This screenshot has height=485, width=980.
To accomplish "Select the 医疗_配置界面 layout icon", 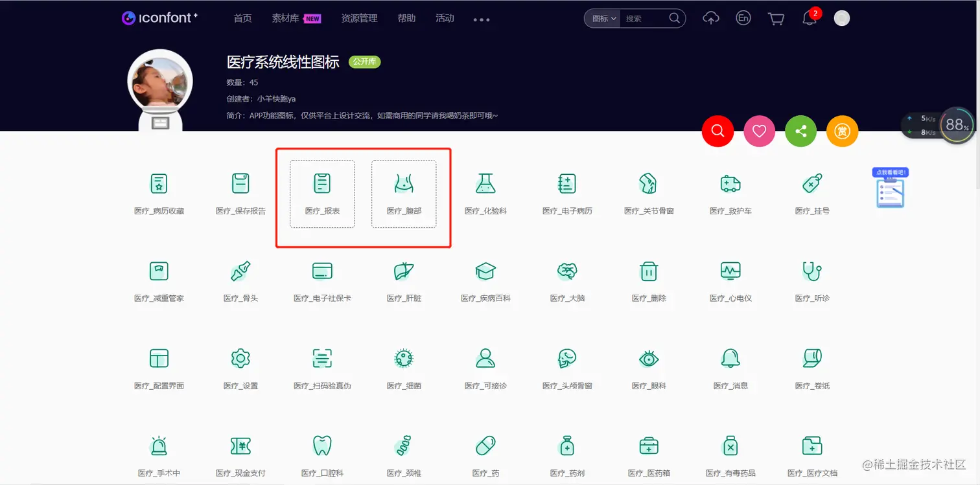I will 159,359.
